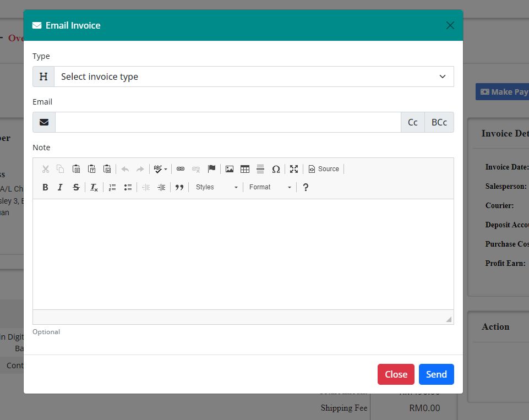529x420 pixels.
Task: Click the editor resize handle corner
Action: tap(449, 319)
